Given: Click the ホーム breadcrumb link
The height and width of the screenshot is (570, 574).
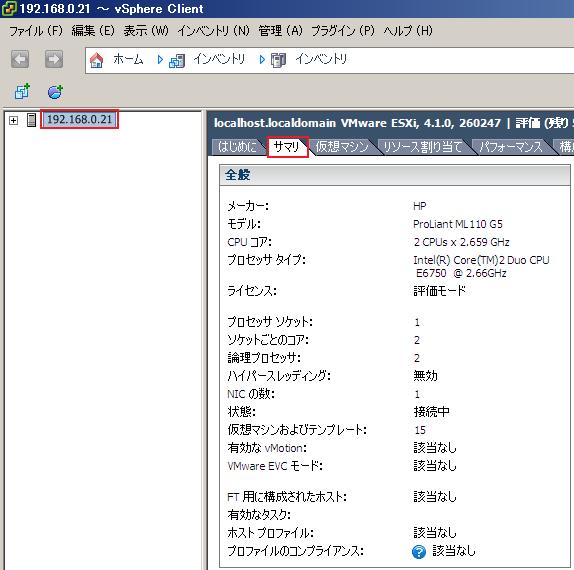Looking at the screenshot, I should coord(128,59).
